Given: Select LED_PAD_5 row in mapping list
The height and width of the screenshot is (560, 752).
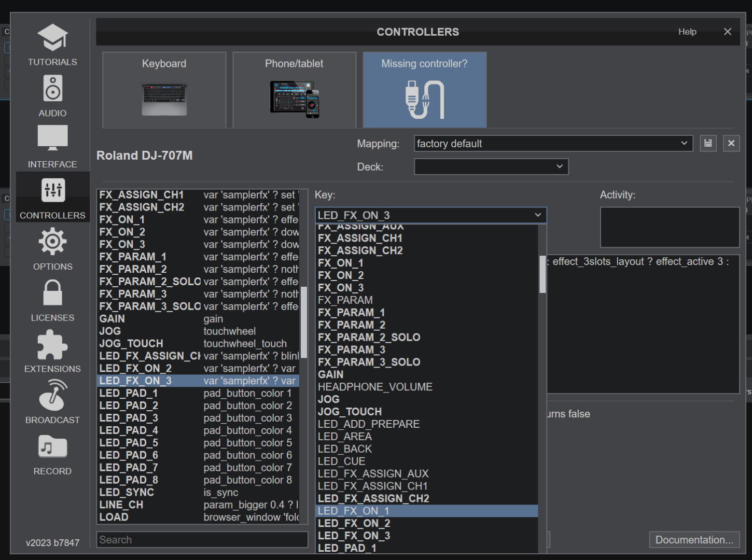Looking at the screenshot, I should (199, 443).
